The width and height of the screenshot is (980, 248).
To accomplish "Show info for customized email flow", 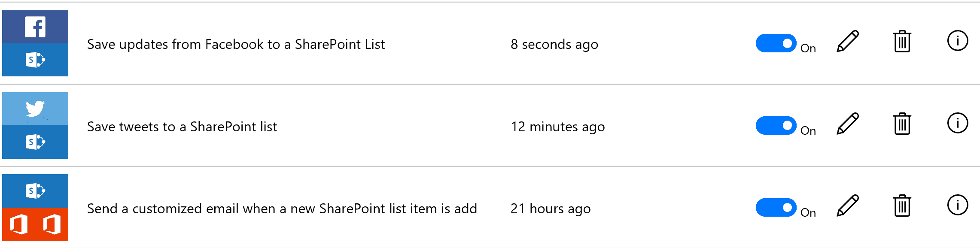I will [x=958, y=205].
